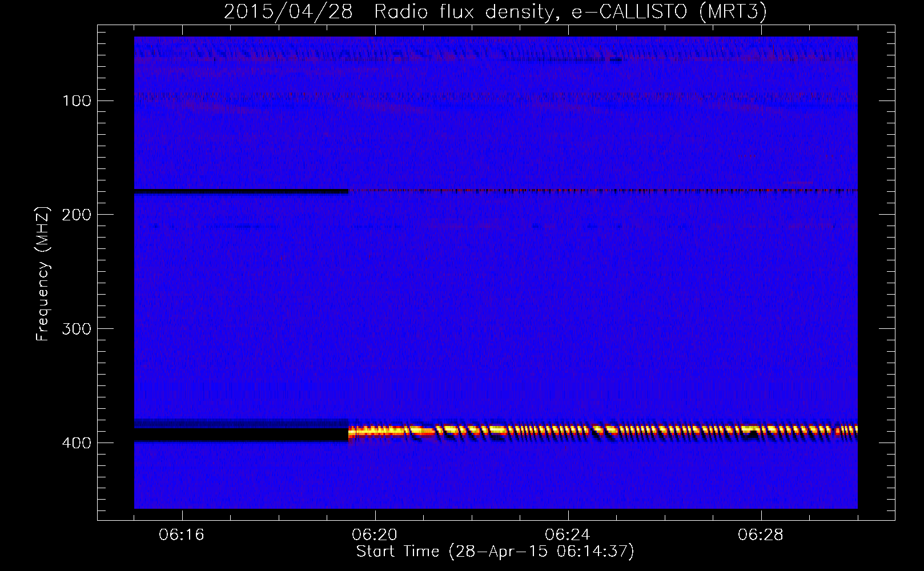
Task: Click the bright yellow emission band near 390 MHz
Action: tap(603, 430)
